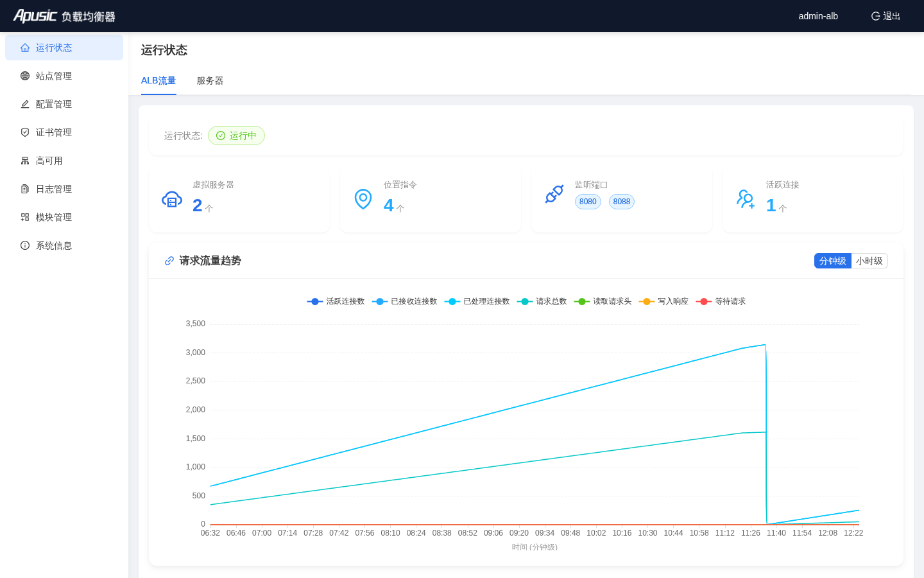
Task: Toggle 读取请求头 legend series
Action: [603, 301]
